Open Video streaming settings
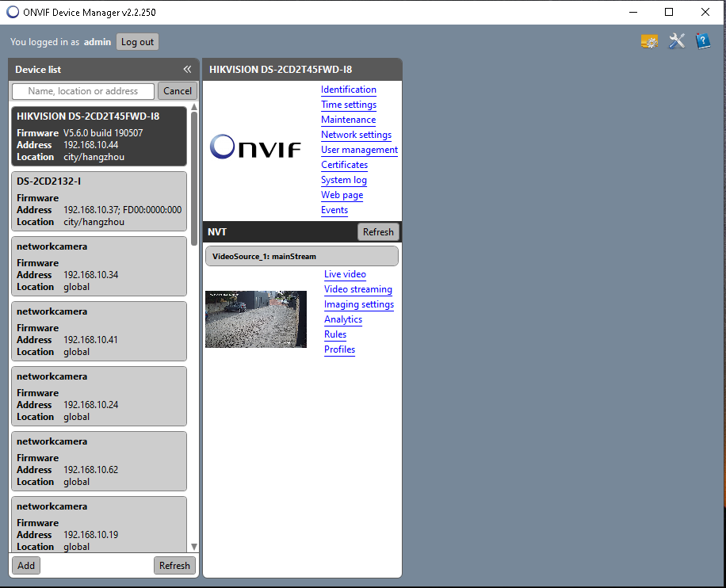726x588 pixels. coord(358,289)
